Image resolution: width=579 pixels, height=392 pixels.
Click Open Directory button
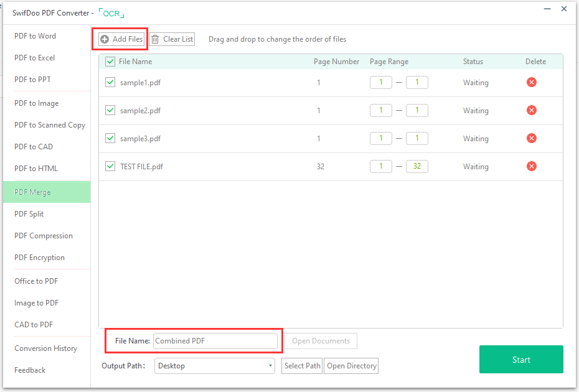pyautogui.click(x=351, y=366)
